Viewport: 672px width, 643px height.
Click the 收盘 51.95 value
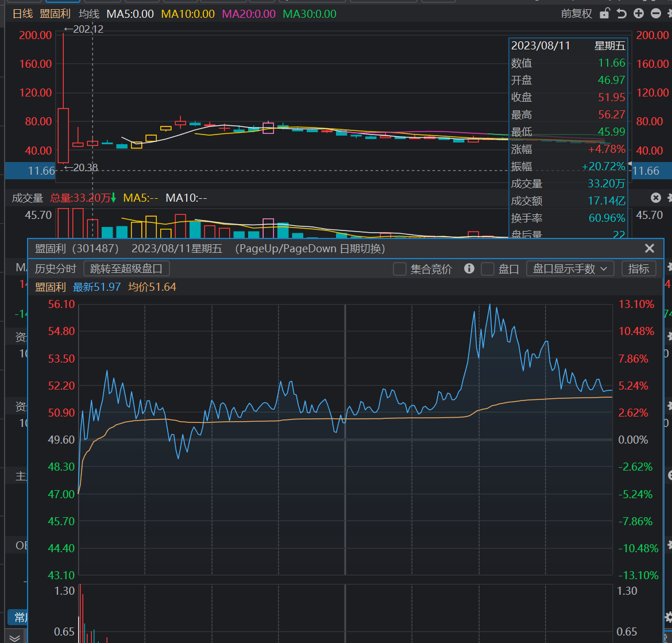[x=612, y=97]
